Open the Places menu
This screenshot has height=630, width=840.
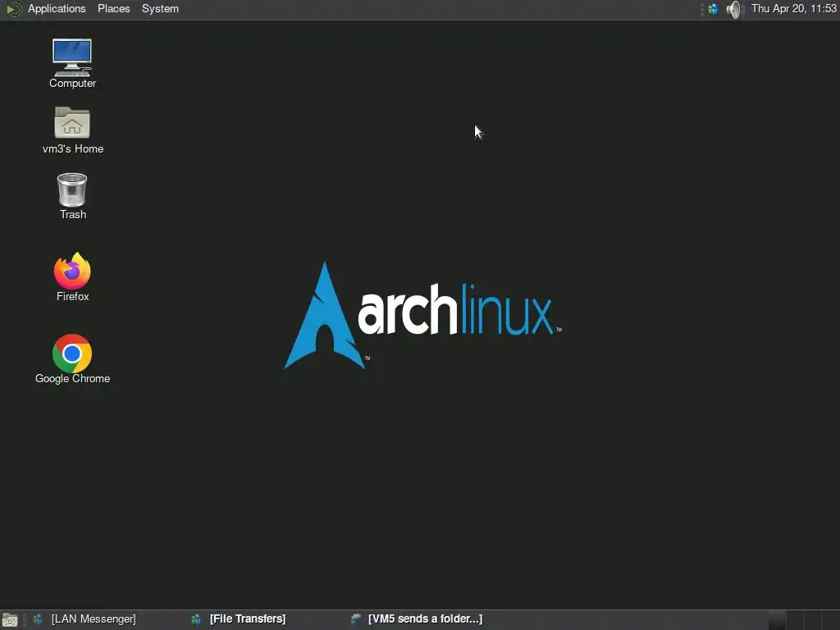pyautogui.click(x=113, y=9)
